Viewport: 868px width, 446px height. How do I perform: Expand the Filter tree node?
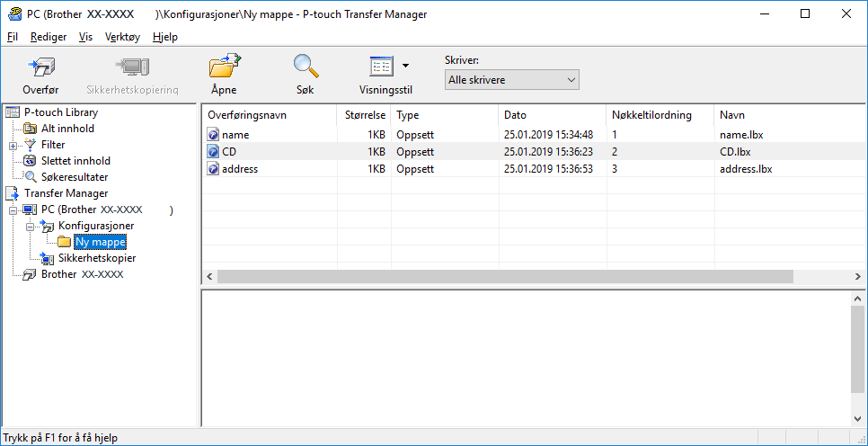13,146
